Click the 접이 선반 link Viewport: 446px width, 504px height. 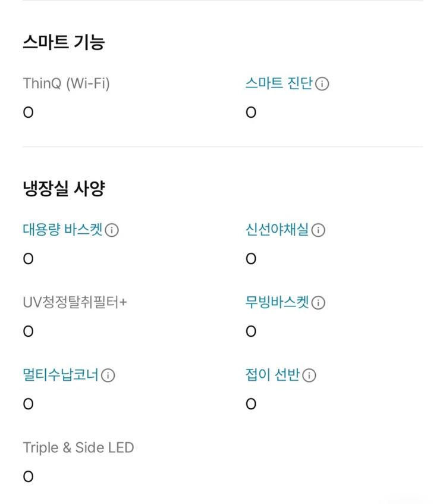click(x=273, y=375)
